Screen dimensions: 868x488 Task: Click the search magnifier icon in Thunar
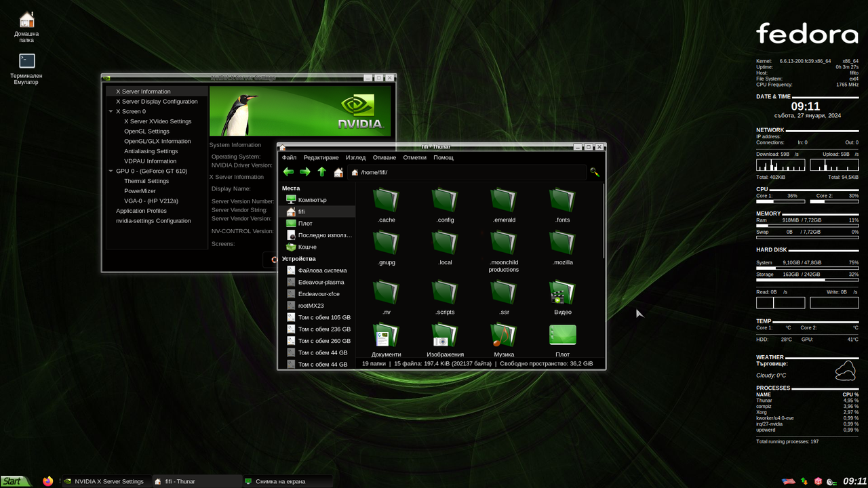[595, 172]
